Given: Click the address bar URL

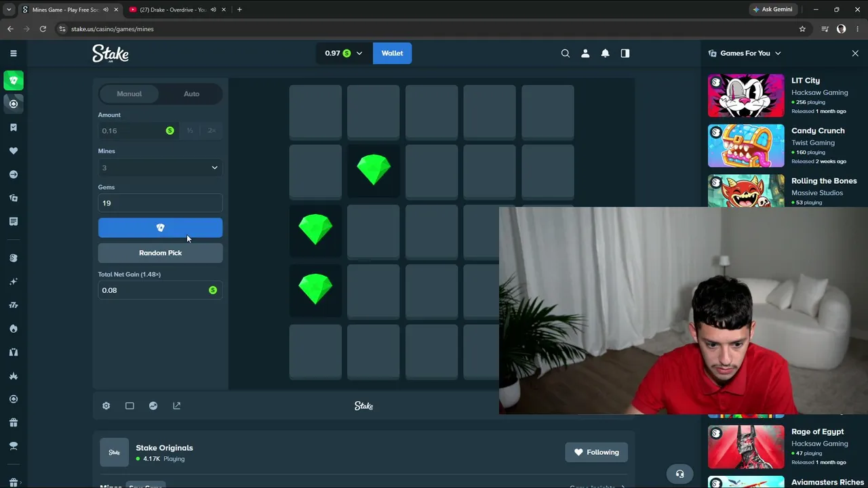Looking at the screenshot, I should click(113, 29).
